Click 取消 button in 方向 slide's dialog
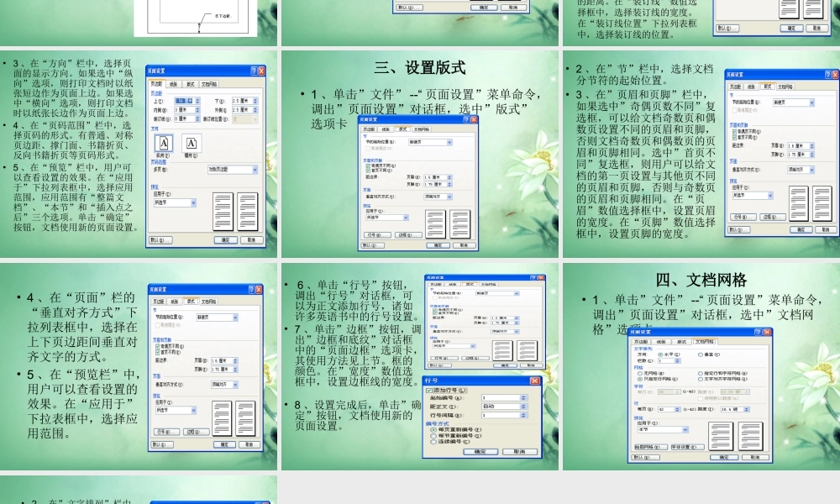The image size is (840, 504). (252, 240)
